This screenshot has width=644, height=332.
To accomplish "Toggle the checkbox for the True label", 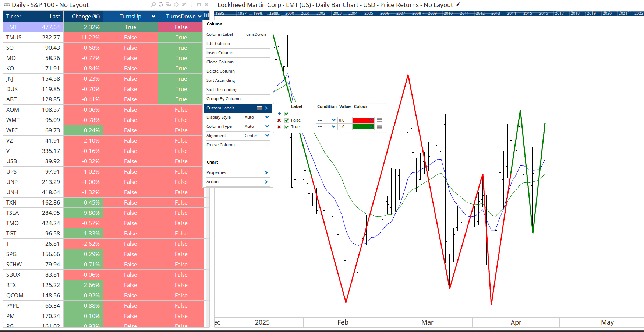I will pos(287,127).
